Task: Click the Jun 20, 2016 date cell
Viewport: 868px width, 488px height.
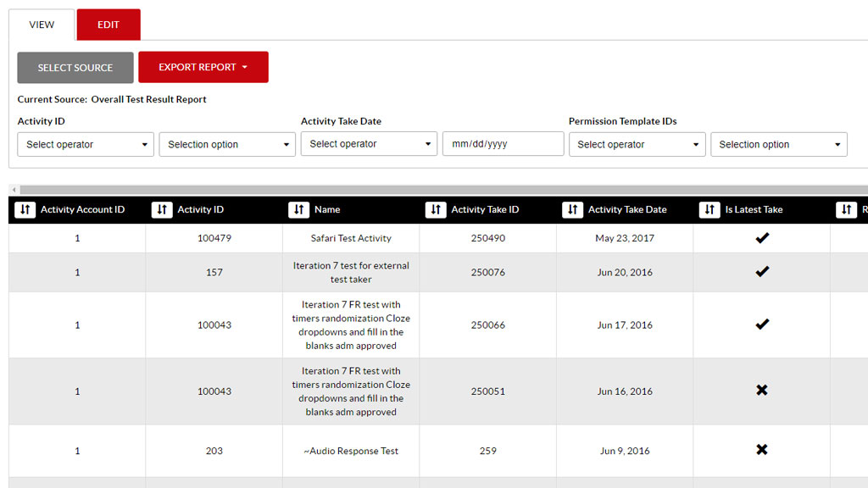Action: 625,272
